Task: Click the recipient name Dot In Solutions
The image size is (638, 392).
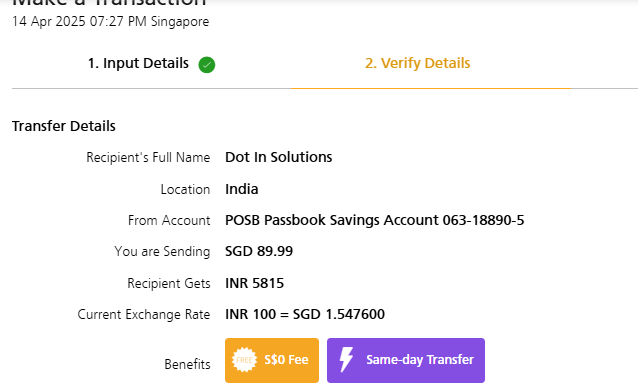Action: coord(279,157)
